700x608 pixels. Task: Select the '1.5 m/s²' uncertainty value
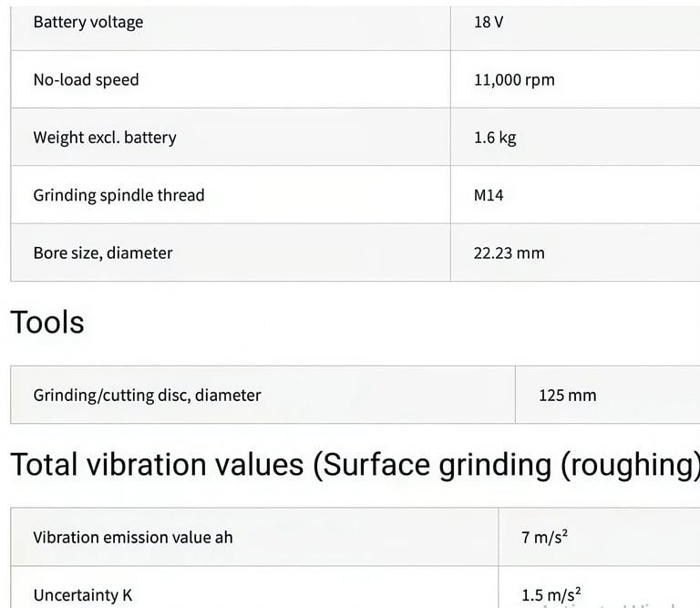coord(551,595)
